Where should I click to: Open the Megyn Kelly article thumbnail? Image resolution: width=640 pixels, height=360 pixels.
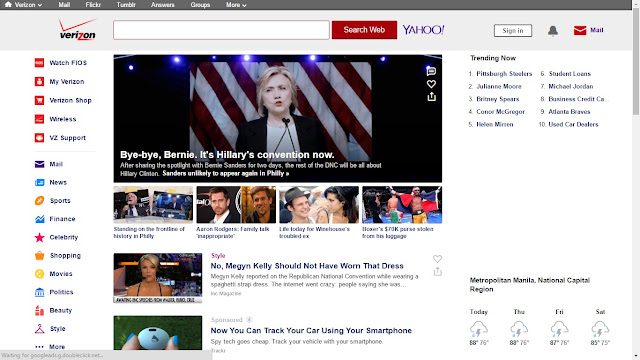158,278
